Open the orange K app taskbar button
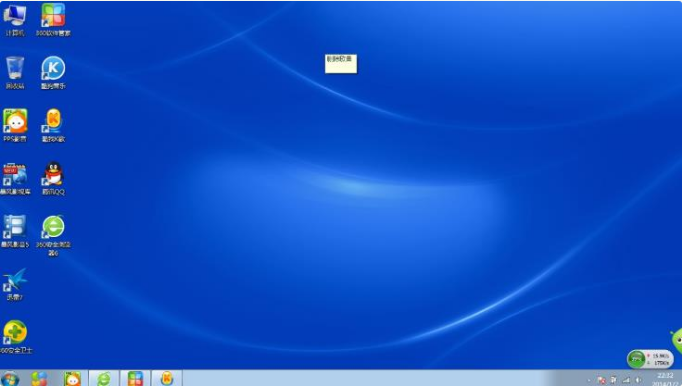The image size is (682, 386). pyautogui.click(x=167, y=378)
